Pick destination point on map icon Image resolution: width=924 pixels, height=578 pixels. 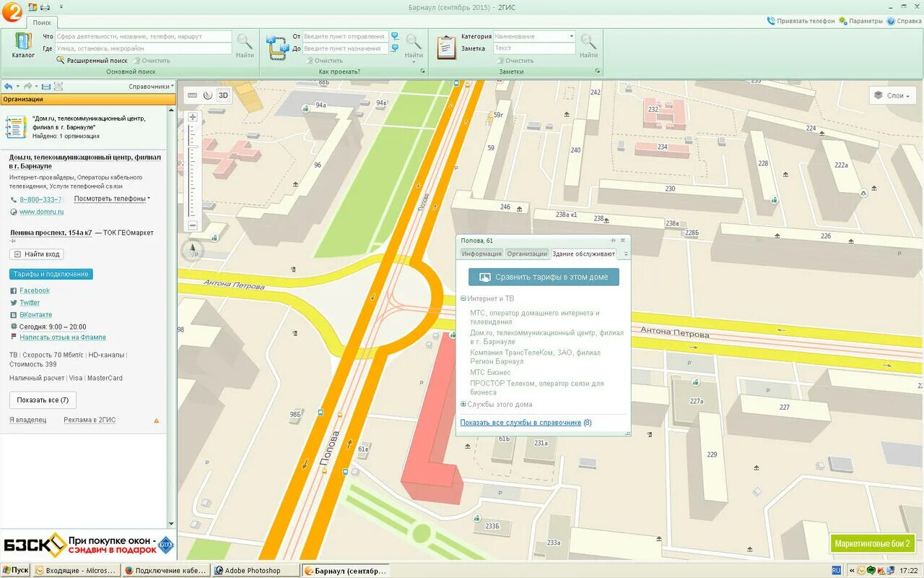tap(395, 48)
